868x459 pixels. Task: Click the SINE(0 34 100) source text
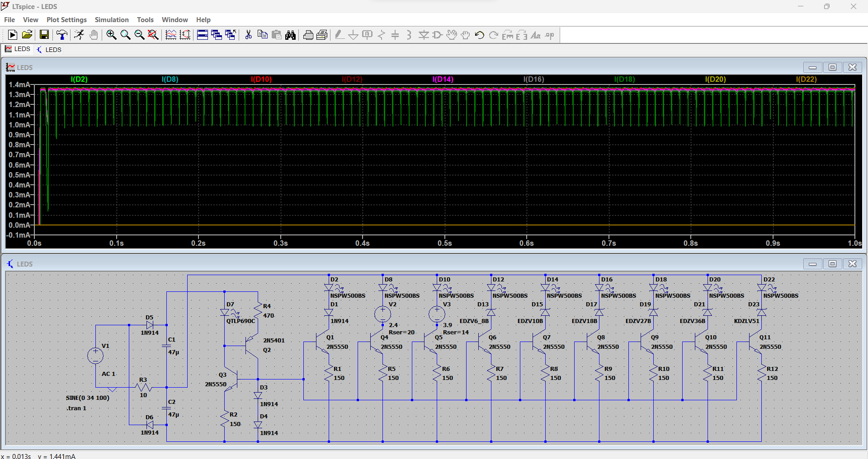point(88,398)
